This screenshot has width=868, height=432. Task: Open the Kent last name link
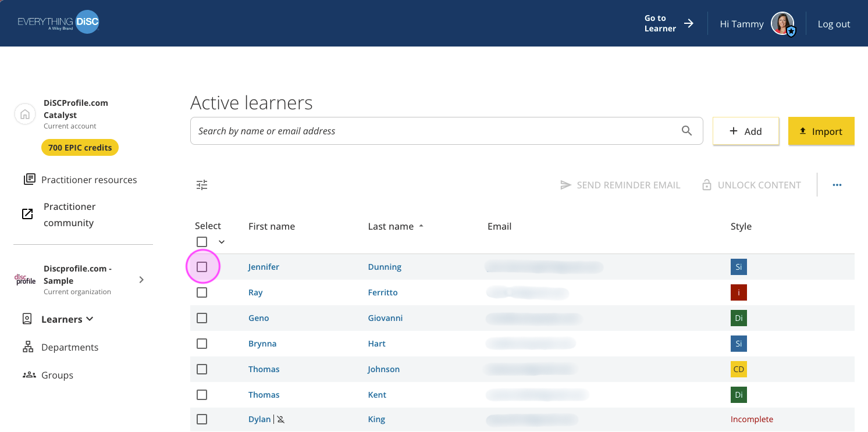(377, 395)
